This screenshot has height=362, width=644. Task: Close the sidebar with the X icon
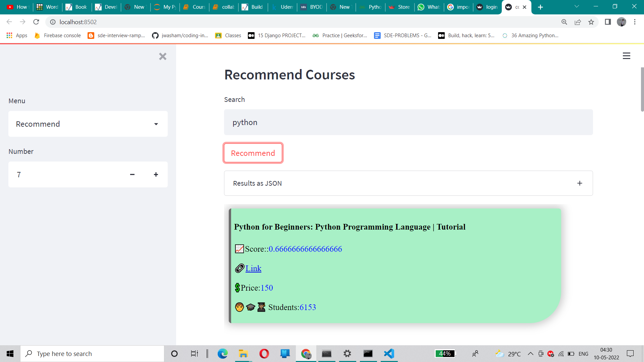(x=163, y=56)
